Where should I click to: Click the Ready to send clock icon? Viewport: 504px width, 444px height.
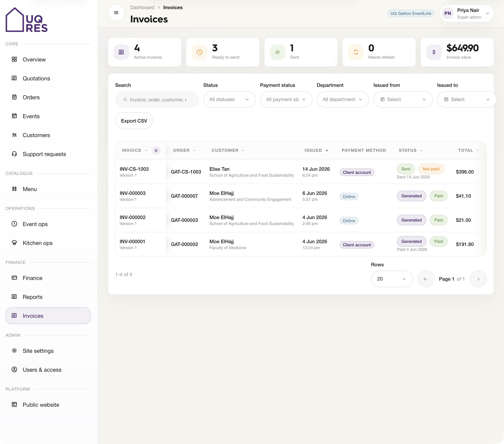[x=199, y=52]
